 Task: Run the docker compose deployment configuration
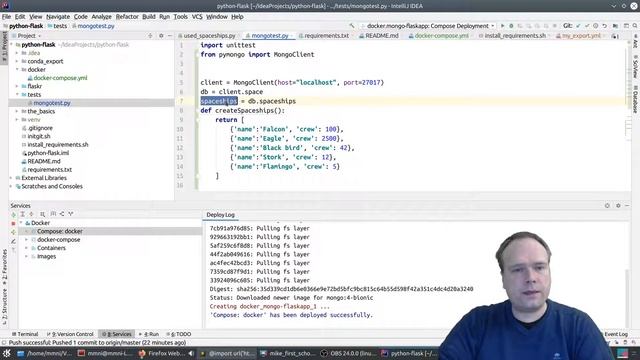[502, 26]
